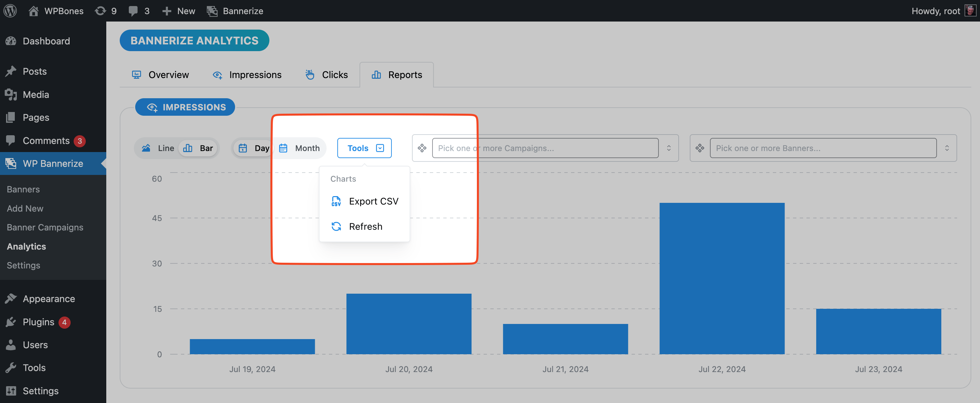The height and width of the screenshot is (403, 980).
Task: Focus the Pick one or more Campaigns field
Action: click(x=545, y=148)
